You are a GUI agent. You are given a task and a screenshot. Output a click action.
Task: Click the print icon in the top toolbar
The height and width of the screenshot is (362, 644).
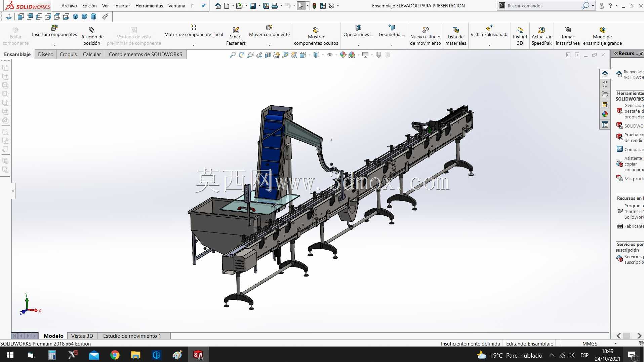(x=275, y=6)
